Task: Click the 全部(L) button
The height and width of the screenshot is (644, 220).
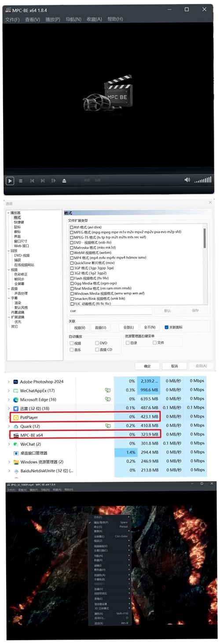Action: pyautogui.click(x=128, y=328)
